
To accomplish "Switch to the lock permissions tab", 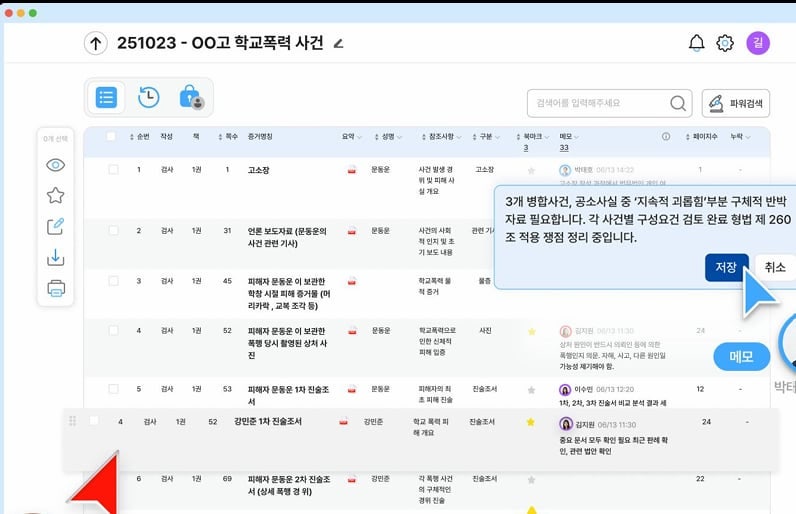I will pyautogui.click(x=191, y=97).
